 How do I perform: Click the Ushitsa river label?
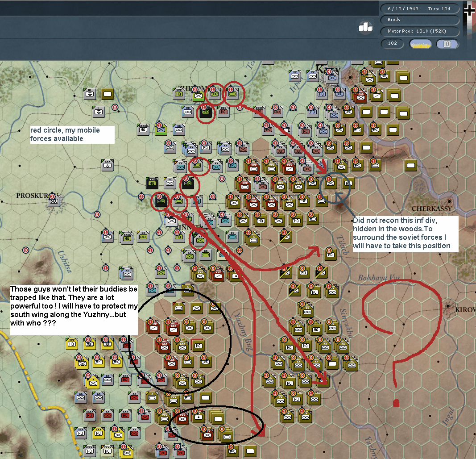(x=65, y=262)
